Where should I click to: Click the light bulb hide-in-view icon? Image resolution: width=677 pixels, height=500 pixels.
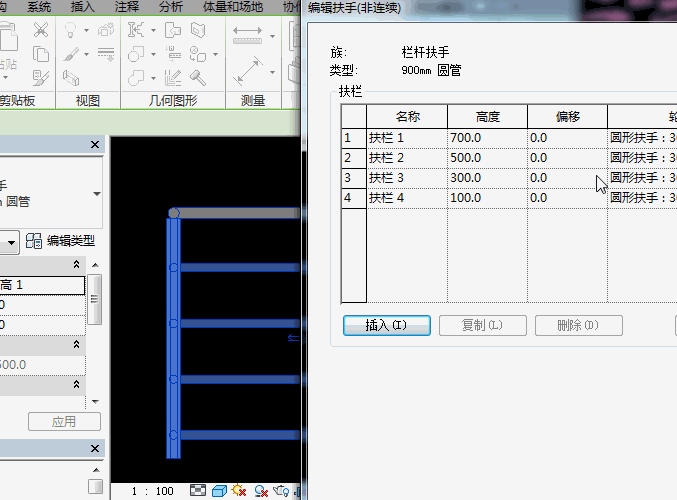point(70,30)
